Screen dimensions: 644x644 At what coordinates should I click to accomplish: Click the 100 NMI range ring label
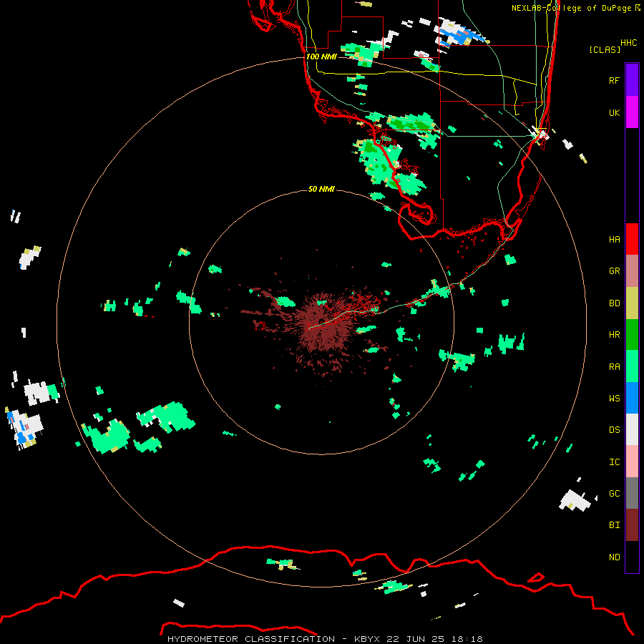click(x=321, y=57)
